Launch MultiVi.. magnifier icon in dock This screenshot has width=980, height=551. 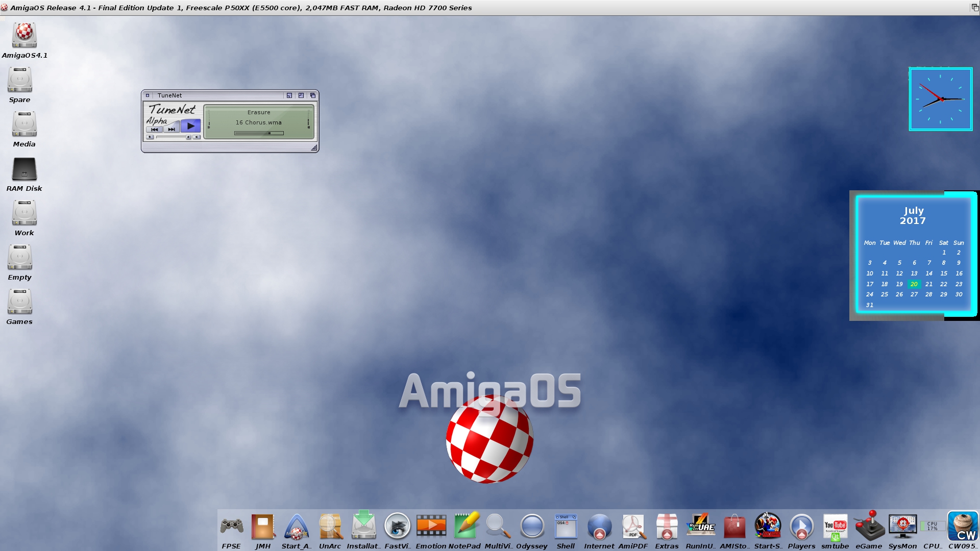[498, 526]
